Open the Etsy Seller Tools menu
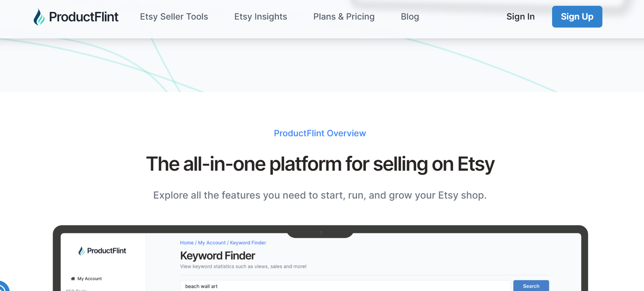 (174, 17)
